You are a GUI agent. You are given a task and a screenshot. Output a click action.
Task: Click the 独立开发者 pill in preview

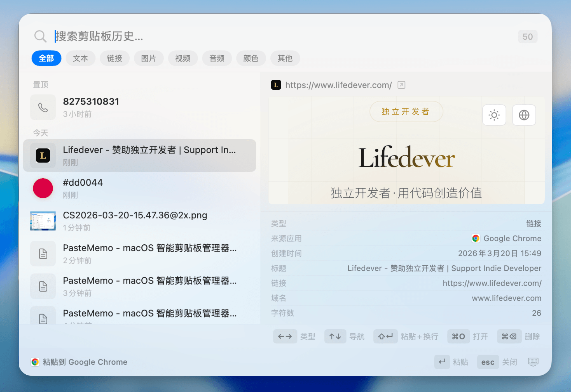pos(406,112)
